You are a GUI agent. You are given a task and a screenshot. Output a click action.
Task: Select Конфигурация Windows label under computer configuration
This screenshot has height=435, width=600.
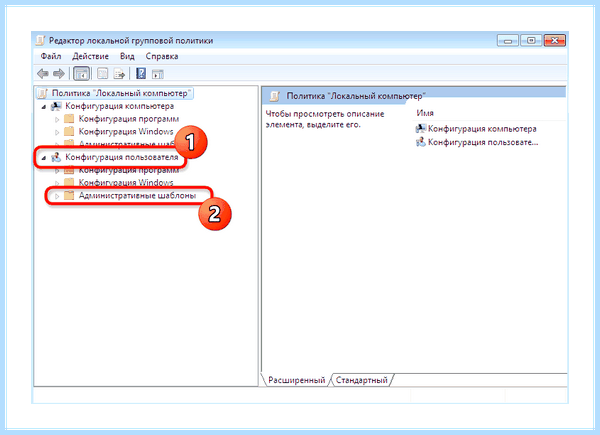pos(126,132)
